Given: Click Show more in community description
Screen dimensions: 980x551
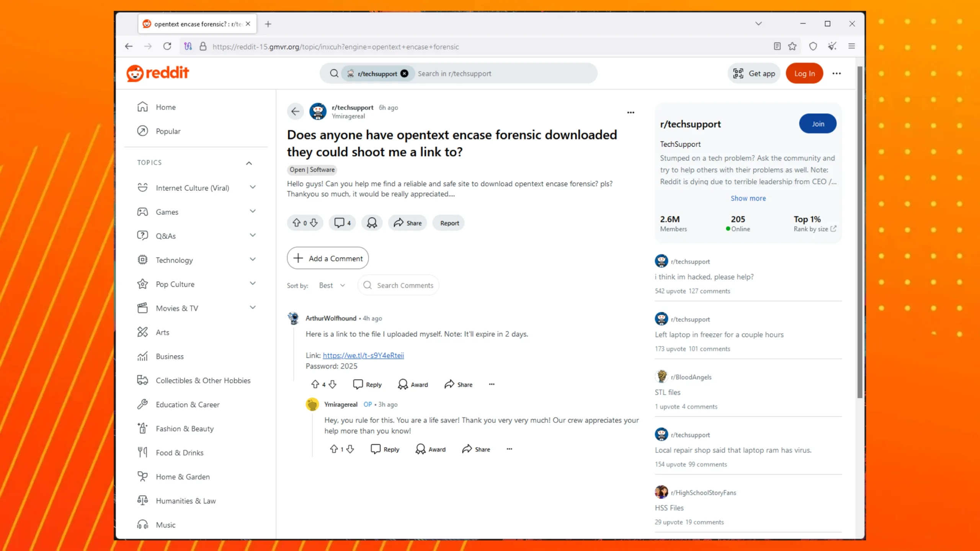Looking at the screenshot, I should (748, 198).
